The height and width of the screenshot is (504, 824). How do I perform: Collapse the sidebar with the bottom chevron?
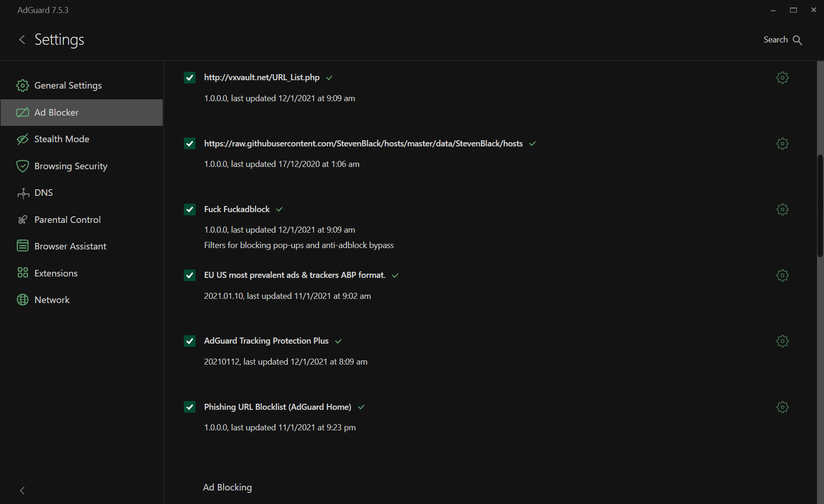point(22,490)
